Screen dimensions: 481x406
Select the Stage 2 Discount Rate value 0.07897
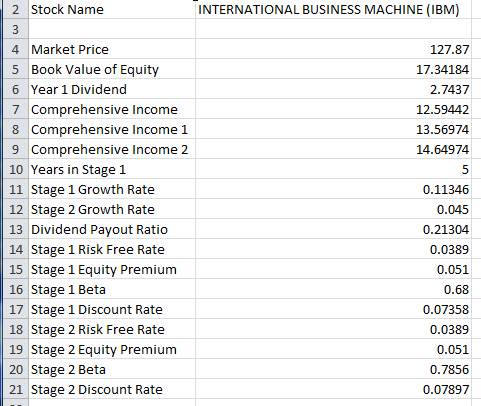(333, 389)
